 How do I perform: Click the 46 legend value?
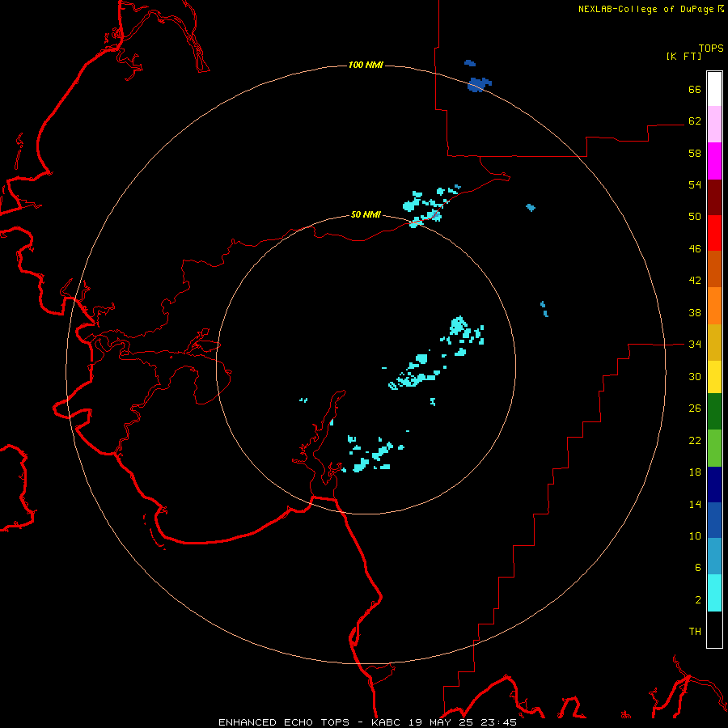click(695, 248)
